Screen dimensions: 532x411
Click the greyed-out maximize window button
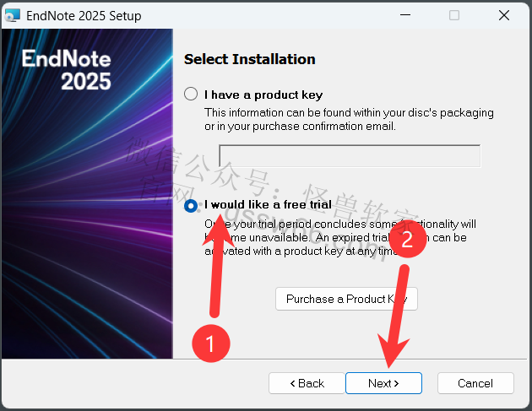point(454,16)
